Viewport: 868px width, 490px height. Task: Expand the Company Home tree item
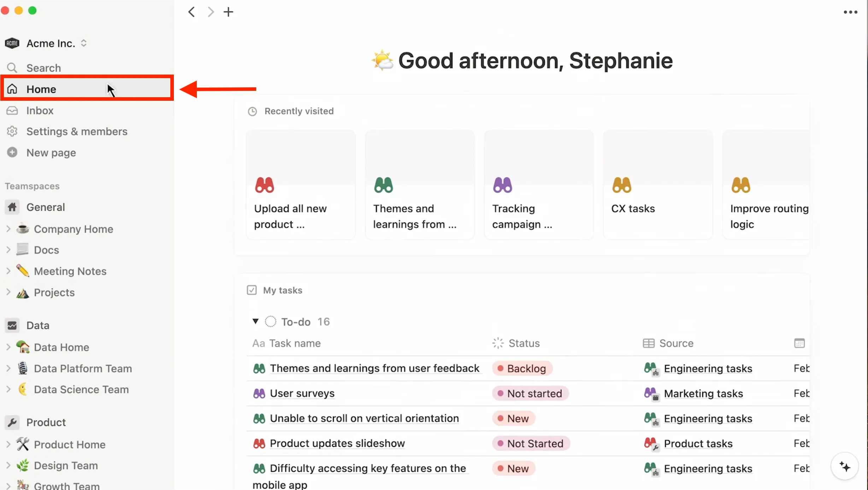click(8, 229)
